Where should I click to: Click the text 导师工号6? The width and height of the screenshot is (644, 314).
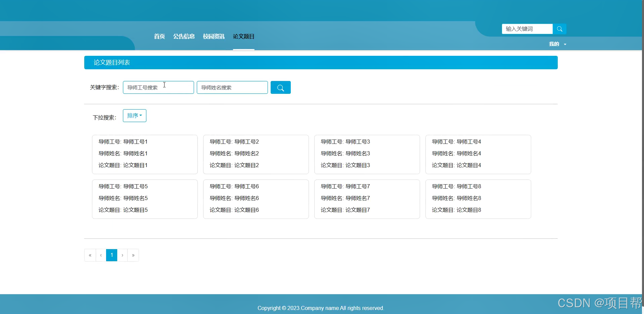pyautogui.click(x=246, y=186)
